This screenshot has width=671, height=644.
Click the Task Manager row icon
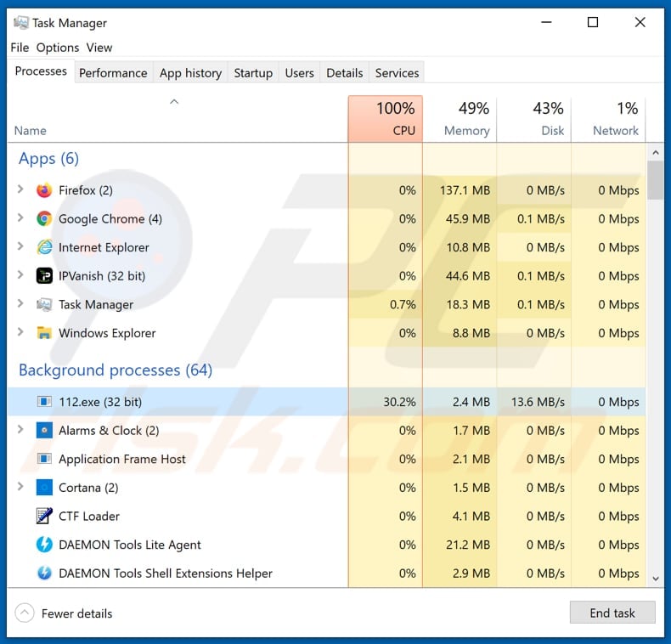(44, 304)
